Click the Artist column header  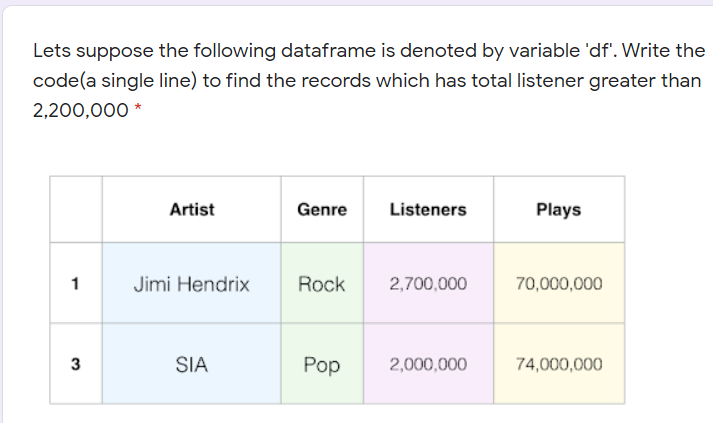(x=191, y=209)
